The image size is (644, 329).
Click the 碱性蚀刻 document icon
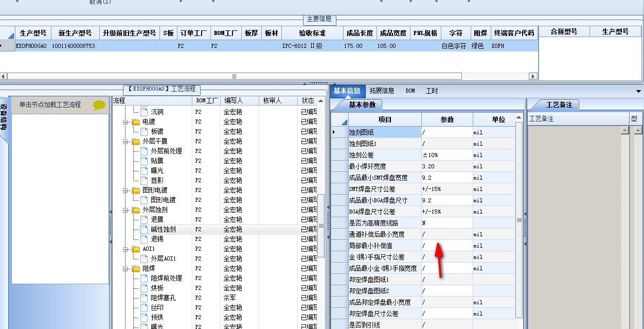[x=144, y=230]
